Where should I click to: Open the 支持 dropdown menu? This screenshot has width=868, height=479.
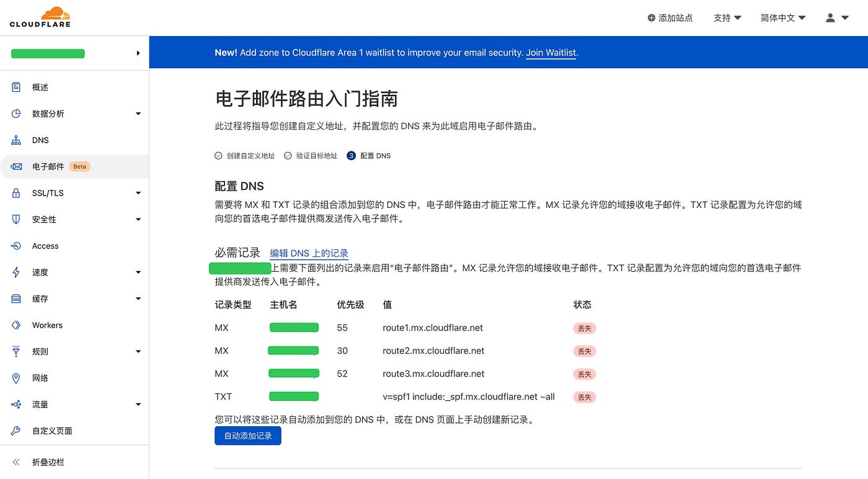[x=727, y=18]
